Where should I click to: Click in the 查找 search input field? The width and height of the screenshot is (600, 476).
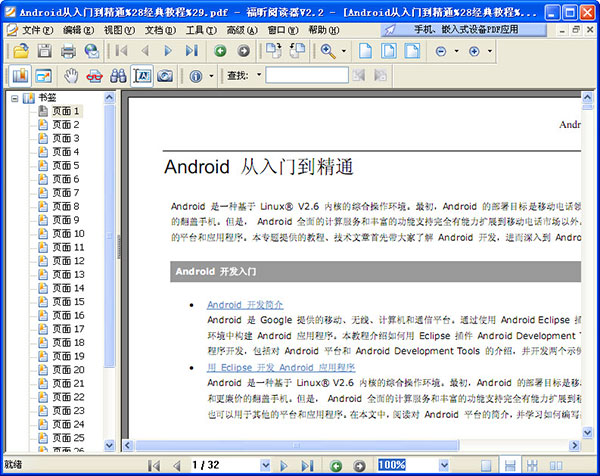(306, 76)
